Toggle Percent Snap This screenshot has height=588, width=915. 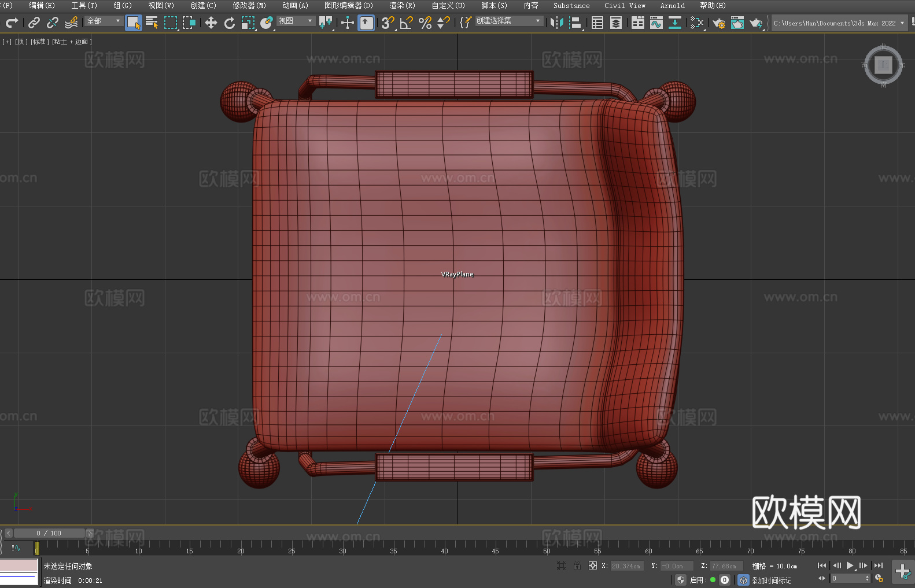tap(425, 23)
